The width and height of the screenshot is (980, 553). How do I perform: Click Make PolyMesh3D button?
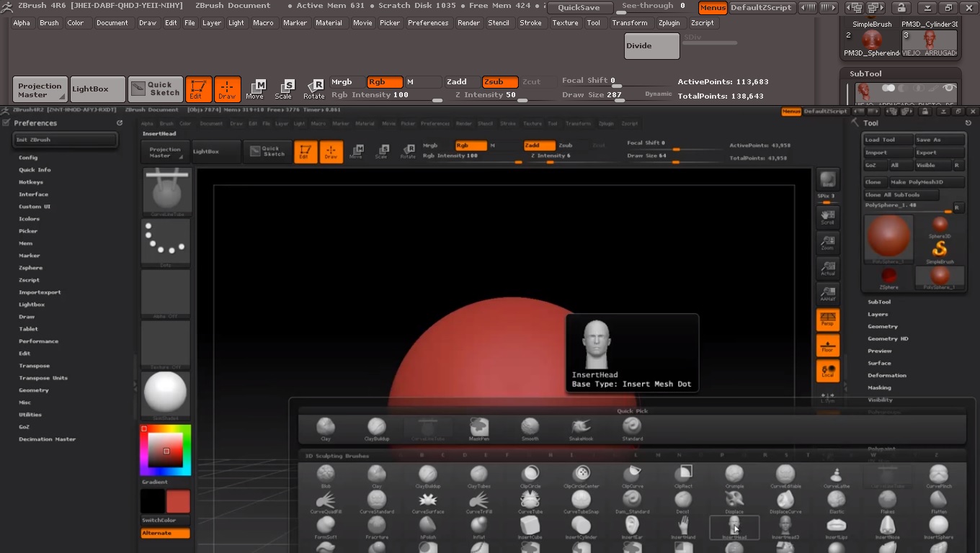(x=927, y=182)
